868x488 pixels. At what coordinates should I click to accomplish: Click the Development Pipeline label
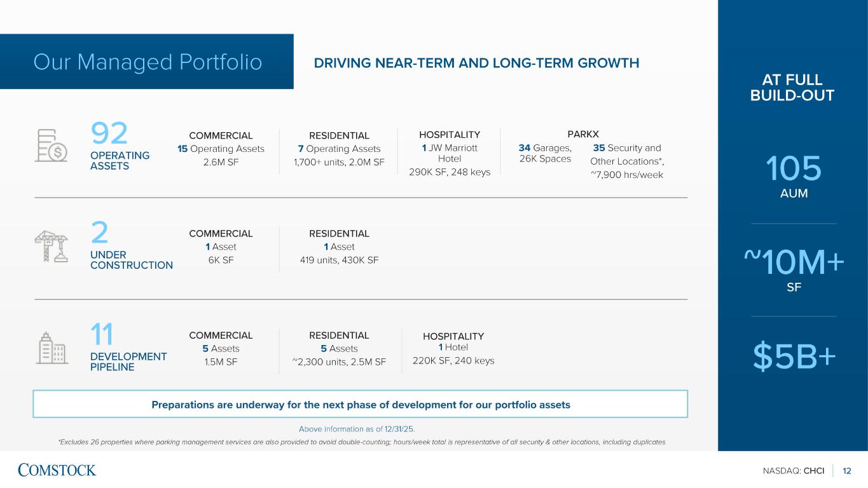coord(128,362)
